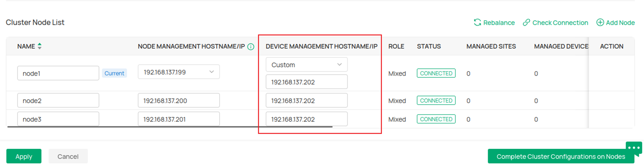Edit node3 device management IP field

306,119
